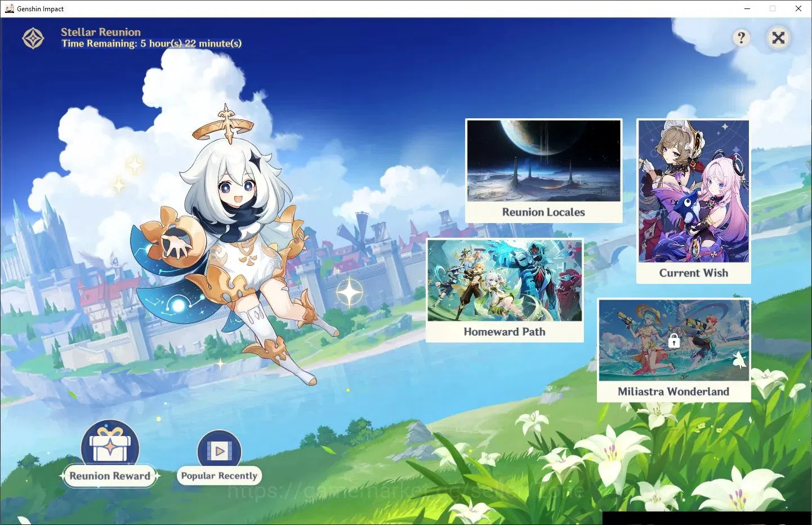
Task: Open the Reunion Reward gift box icon
Action: [x=110, y=444]
